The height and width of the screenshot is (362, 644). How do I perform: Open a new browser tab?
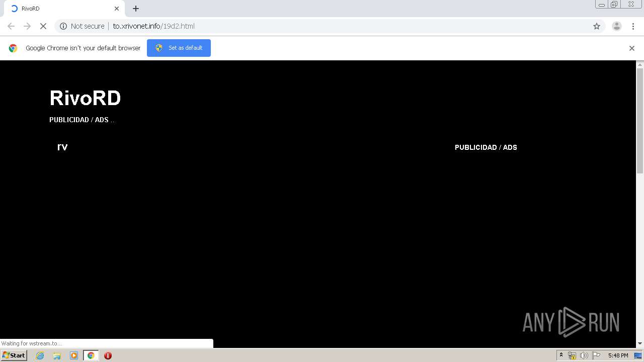136,9
